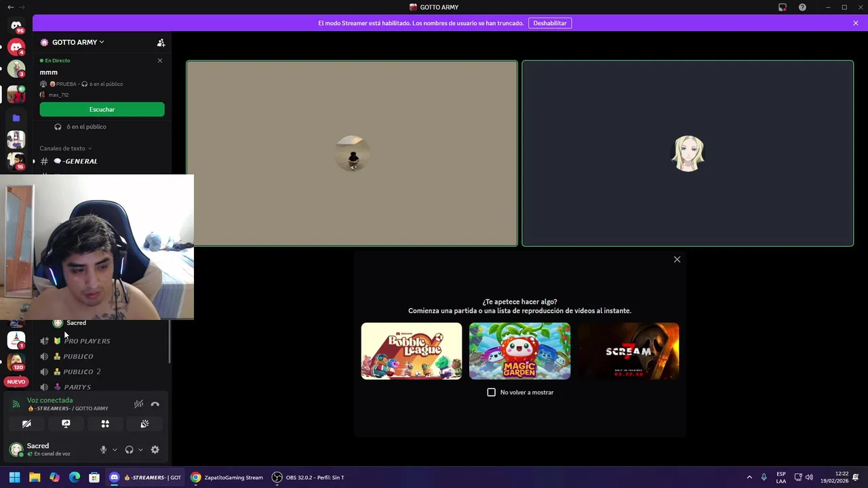Collapse Canales de texto category

tap(65, 148)
